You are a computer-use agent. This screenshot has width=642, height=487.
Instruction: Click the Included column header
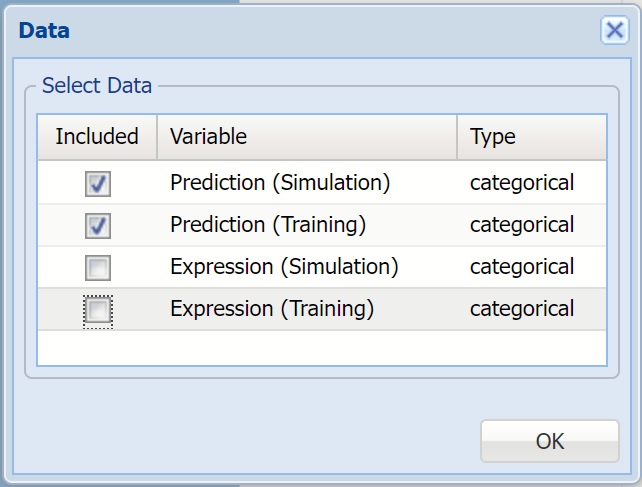point(97,137)
